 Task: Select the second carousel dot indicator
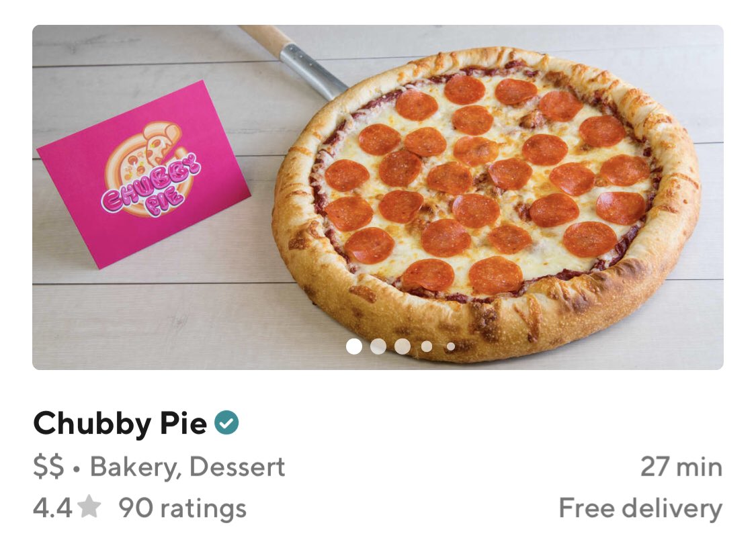(378, 347)
